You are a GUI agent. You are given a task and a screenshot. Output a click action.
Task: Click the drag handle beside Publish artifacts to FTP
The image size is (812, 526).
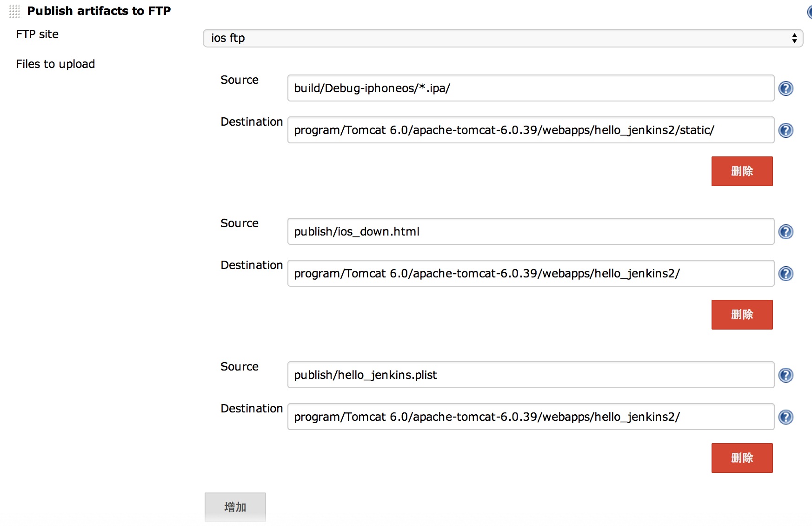coord(14,11)
